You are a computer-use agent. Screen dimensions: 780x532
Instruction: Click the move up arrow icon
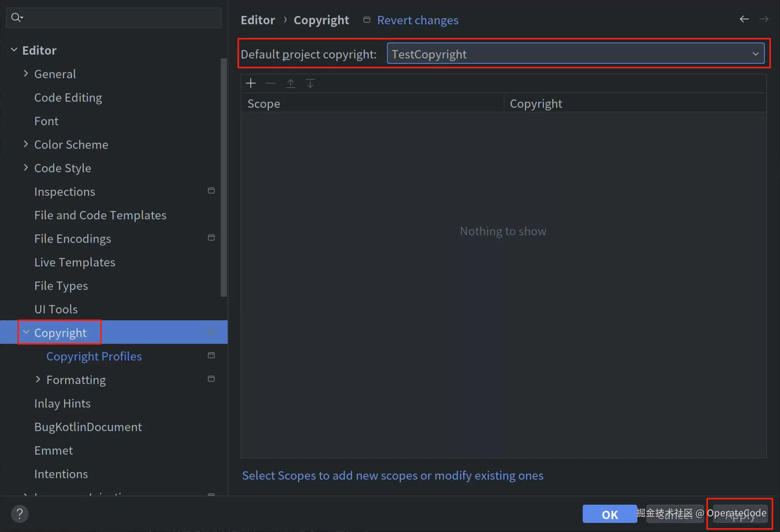point(291,83)
